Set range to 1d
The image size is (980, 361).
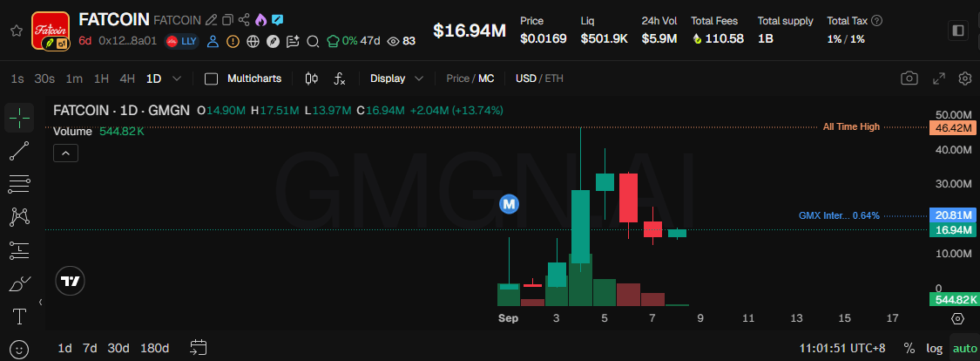click(x=64, y=349)
